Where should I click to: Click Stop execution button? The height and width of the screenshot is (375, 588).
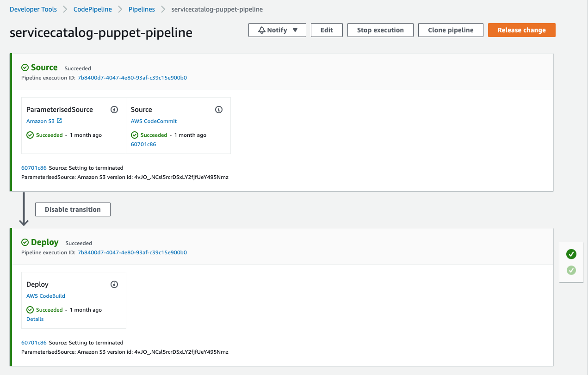point(380,30)
